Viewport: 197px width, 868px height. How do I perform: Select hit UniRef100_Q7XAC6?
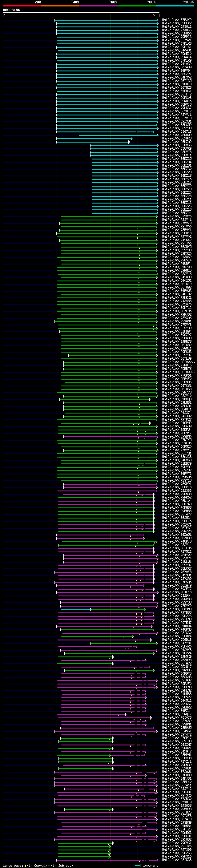tap(177, 30)
